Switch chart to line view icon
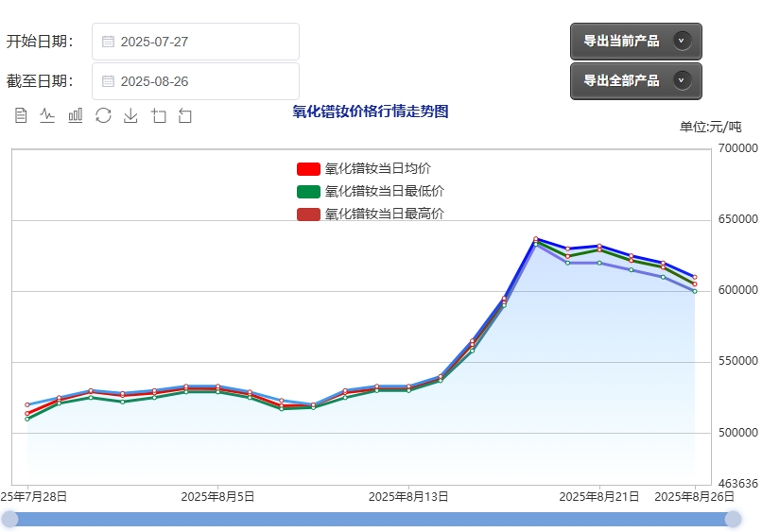This screenshot has height=532, width=762. [47, 115]
